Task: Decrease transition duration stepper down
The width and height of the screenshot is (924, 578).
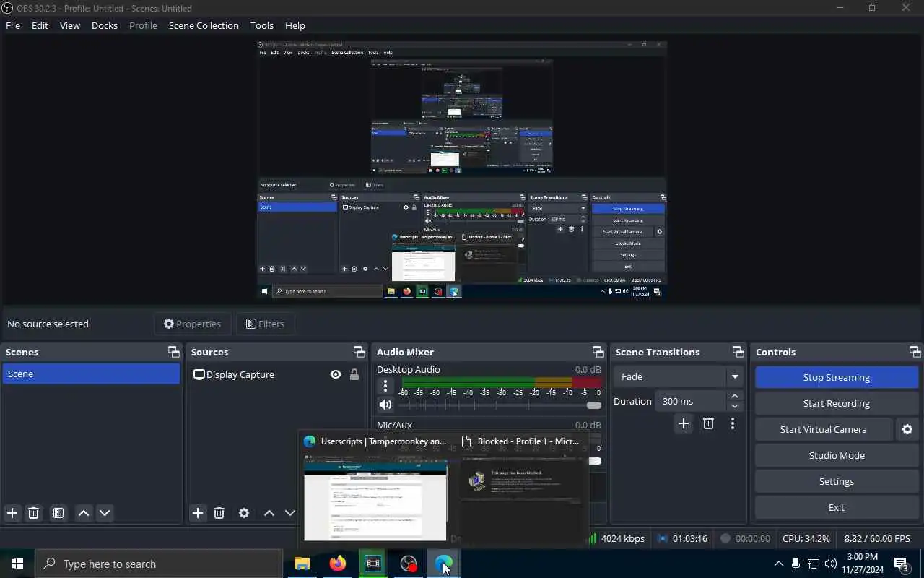Action: [x=735, y=406]
